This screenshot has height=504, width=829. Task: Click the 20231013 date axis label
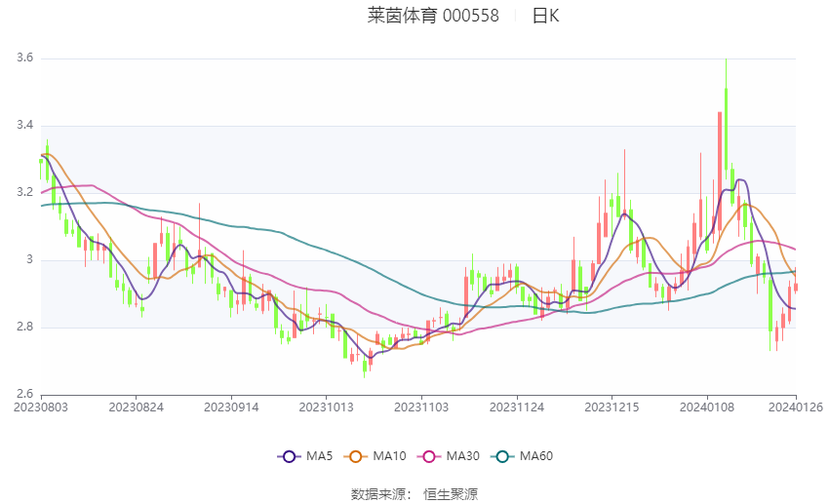(x=326, y=407)
